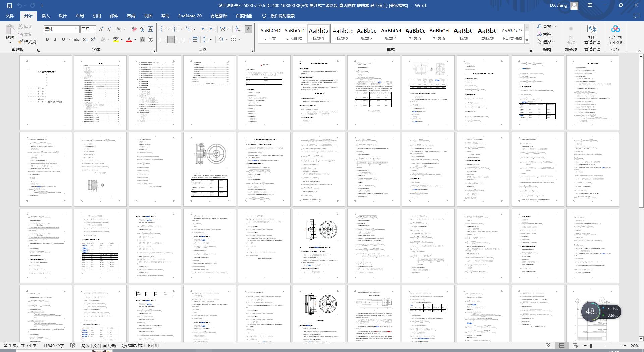Select the first page thumbnail titled 机械设计课程设计
Viewport: 644px width, 352px height.
46,93
